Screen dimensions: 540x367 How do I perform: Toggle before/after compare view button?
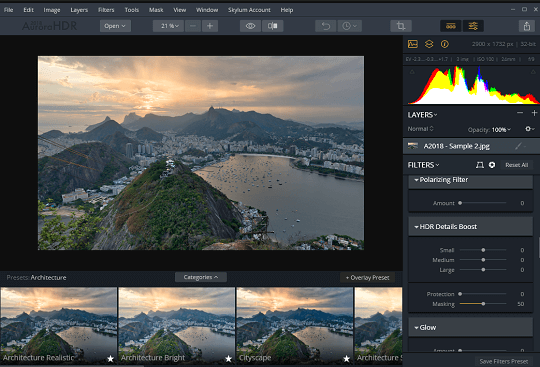(x=273, y=26)
